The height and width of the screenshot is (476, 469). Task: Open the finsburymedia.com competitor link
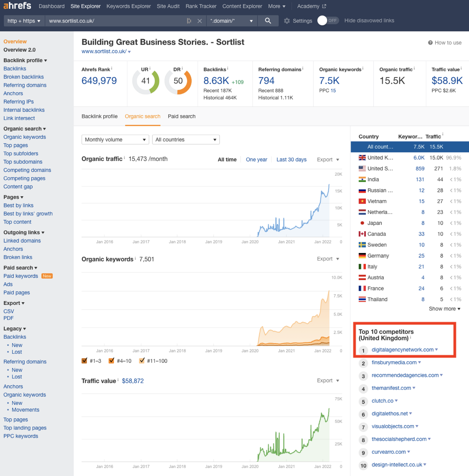click(394, 362)
